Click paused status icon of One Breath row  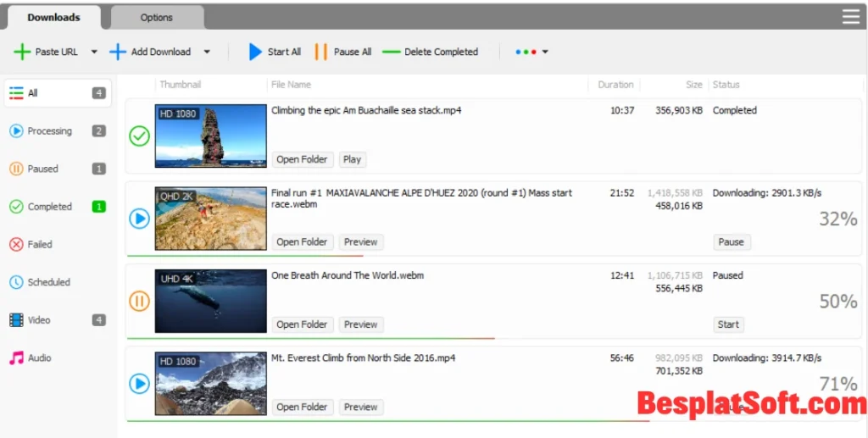[x=140, y=302]
